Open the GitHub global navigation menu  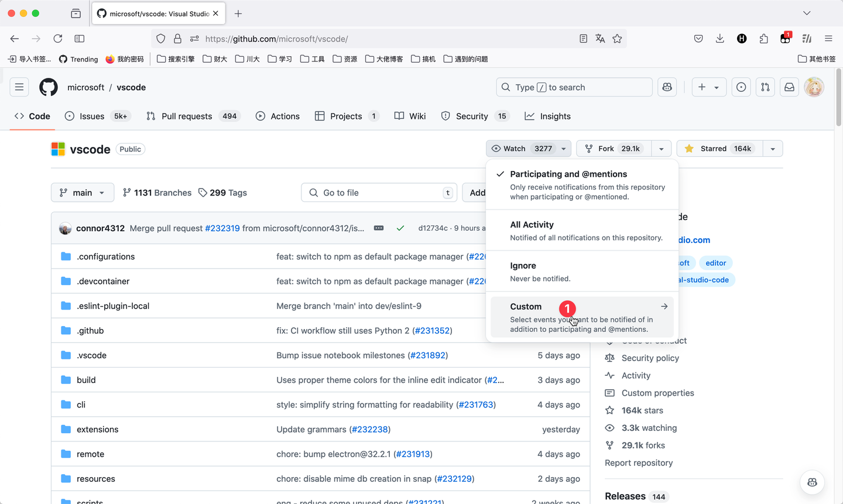19,87
